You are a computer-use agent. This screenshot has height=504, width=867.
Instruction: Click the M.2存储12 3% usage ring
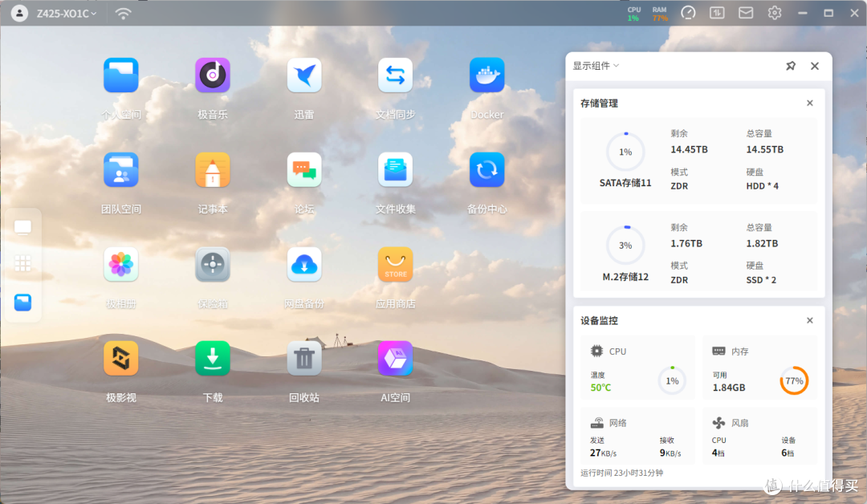pos(625,245)
